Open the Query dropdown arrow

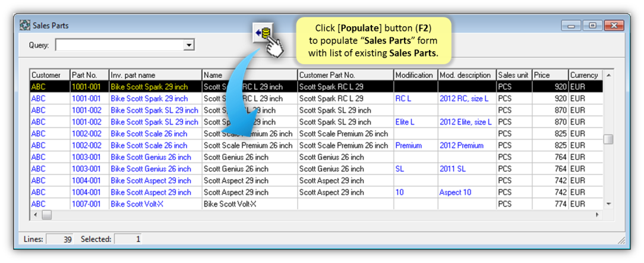[x=188, y=45]
